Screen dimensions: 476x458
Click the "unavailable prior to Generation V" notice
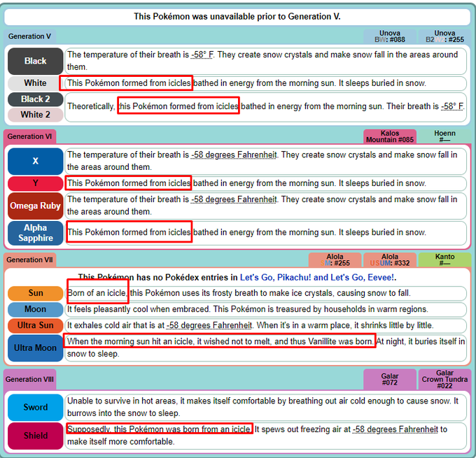(237, 16)
